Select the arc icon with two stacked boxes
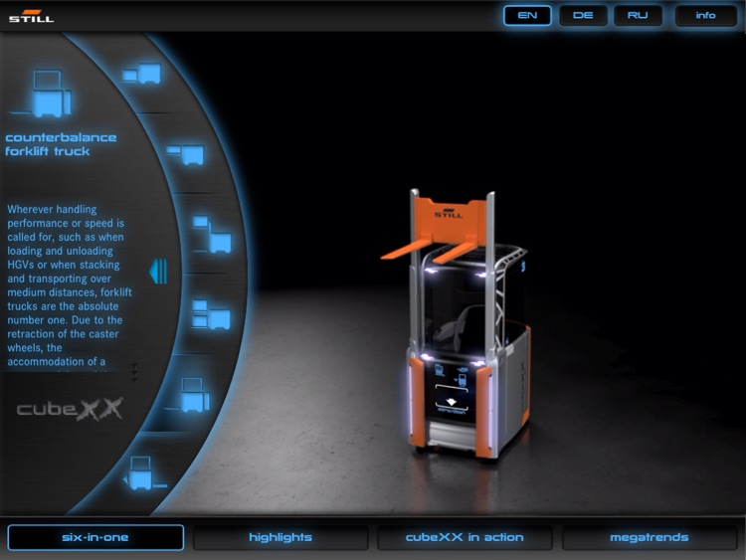Screen dimensions: 746x560 tap(211, 314)
